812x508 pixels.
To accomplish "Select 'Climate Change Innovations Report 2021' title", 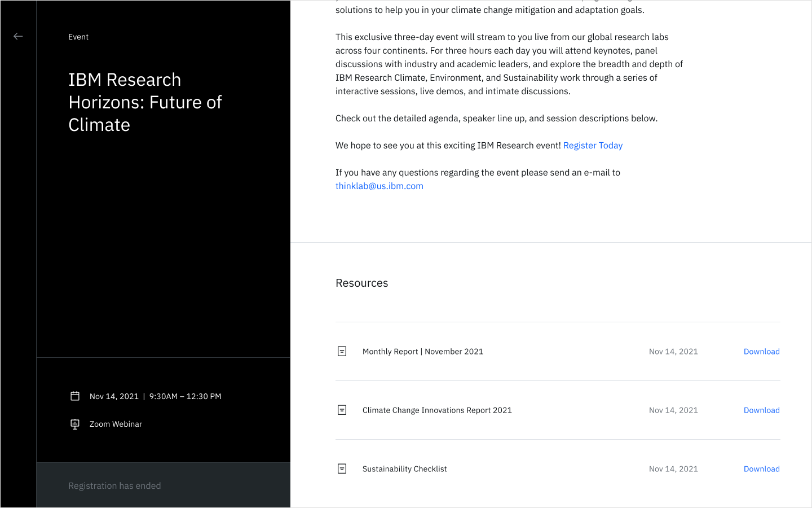I will (x=437, y=410).
